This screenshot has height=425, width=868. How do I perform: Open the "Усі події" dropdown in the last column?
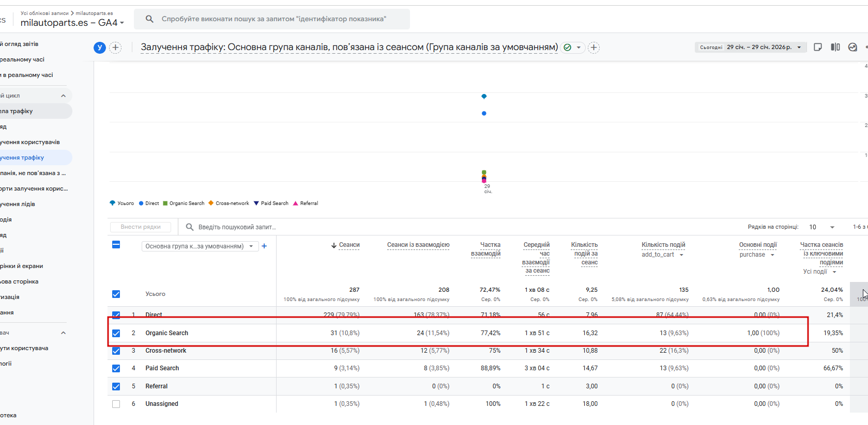[820, 272]
